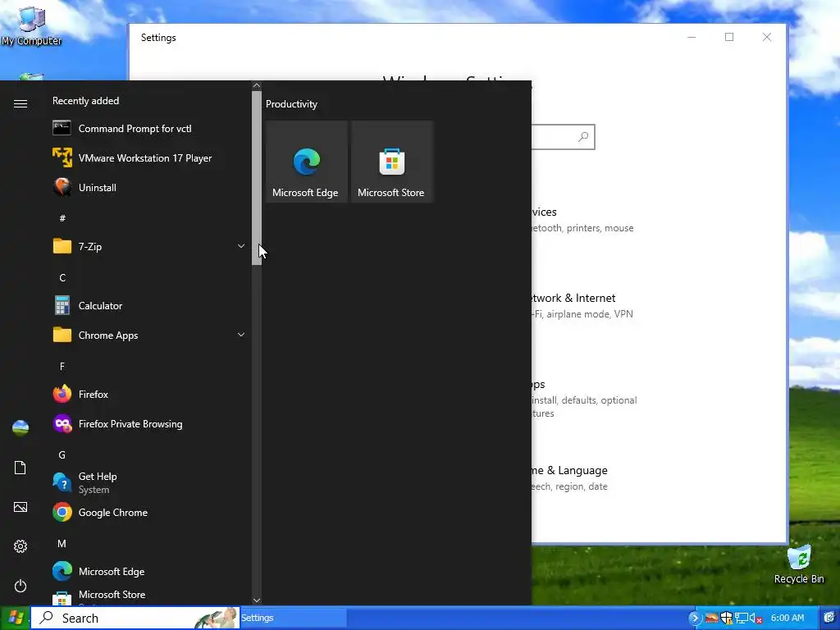
Task: Minimize the Settings window
Action: point(692,37)
